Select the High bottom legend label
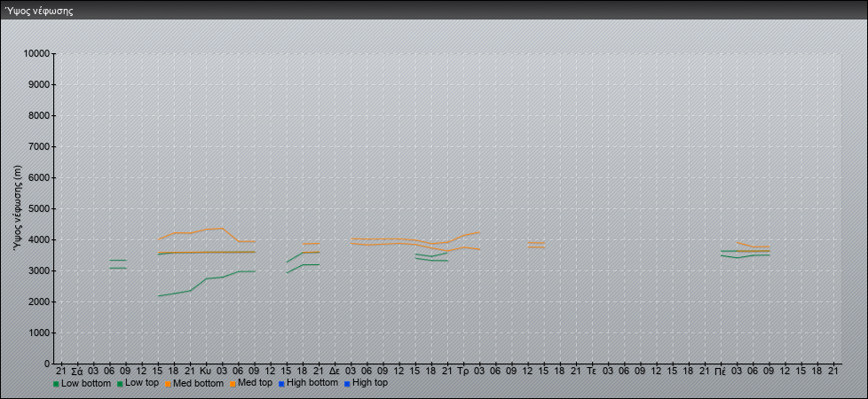This screenshot has width=868, height=399. [312, 382]
